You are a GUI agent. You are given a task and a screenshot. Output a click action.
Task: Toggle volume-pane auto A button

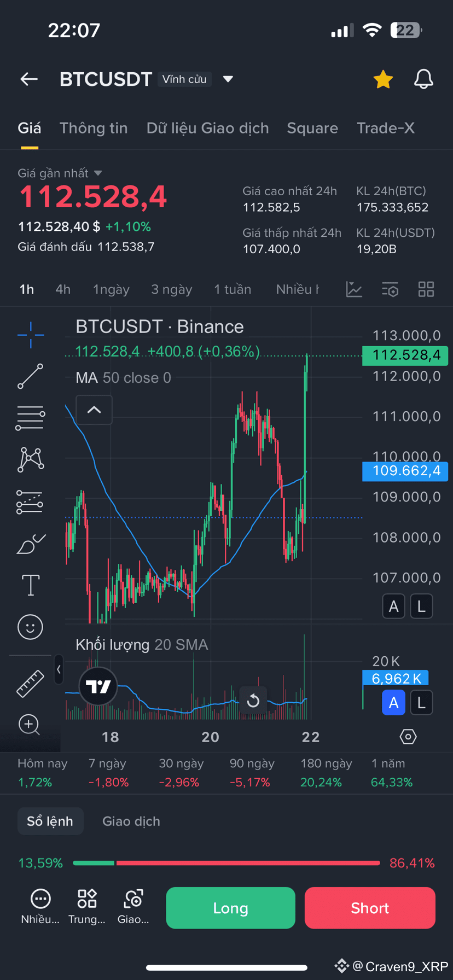tap(393, 703)
